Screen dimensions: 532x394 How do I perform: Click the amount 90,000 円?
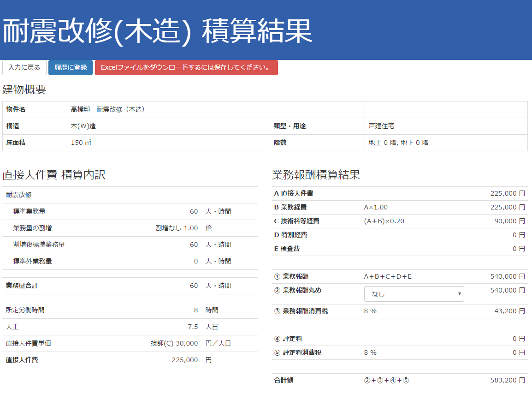click(509, 221)
